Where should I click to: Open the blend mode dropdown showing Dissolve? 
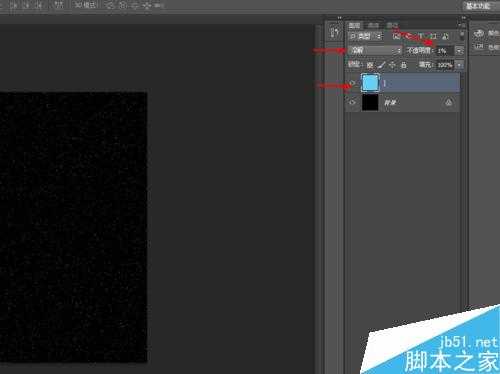pyautogui.click(x=375, y=51)
